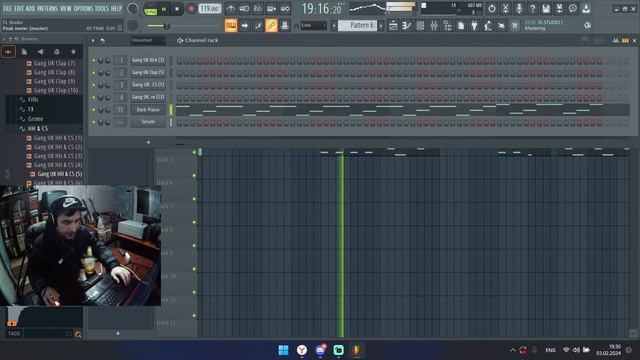Click the tempo field showing 119
The height and width of the screenshot is (360, 640).
(210, 9)
